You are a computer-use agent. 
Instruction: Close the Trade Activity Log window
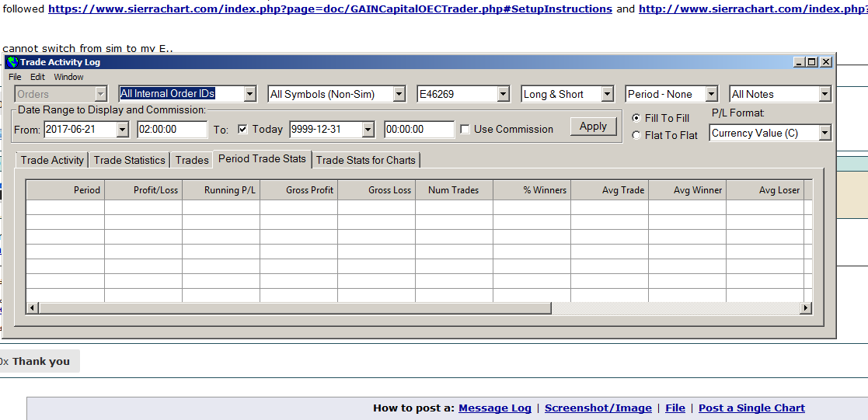[x=826, y=62]
